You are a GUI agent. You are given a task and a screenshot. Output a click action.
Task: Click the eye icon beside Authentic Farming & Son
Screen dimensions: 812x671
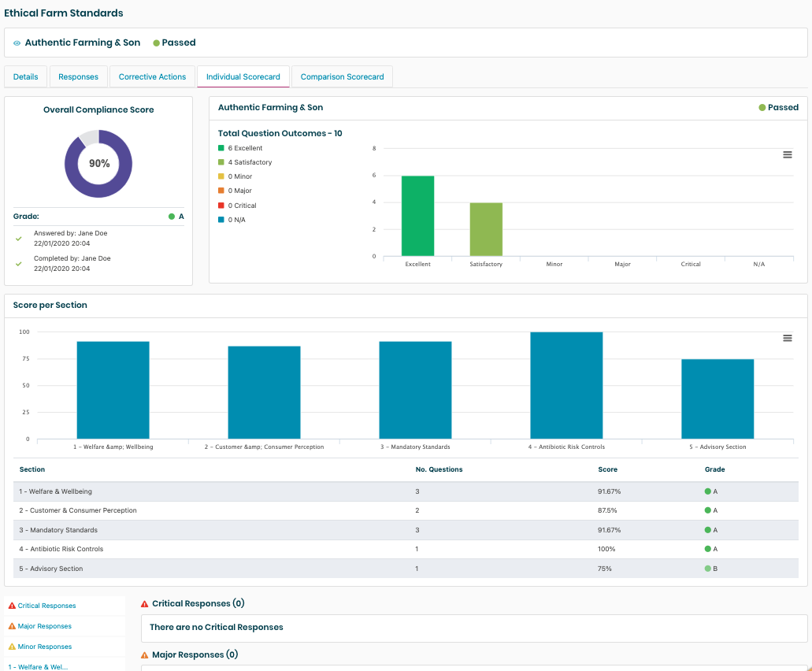point(17,43)
